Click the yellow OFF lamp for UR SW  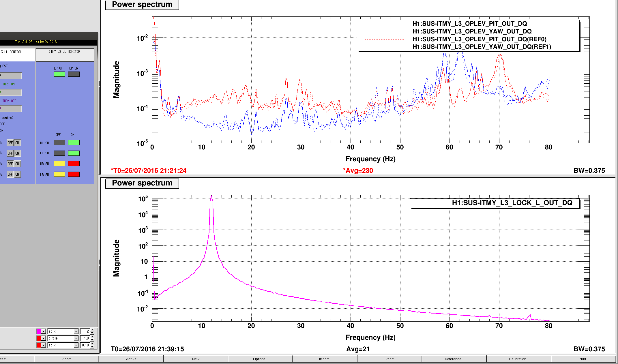pyautogui.click(x=59, y=164)
